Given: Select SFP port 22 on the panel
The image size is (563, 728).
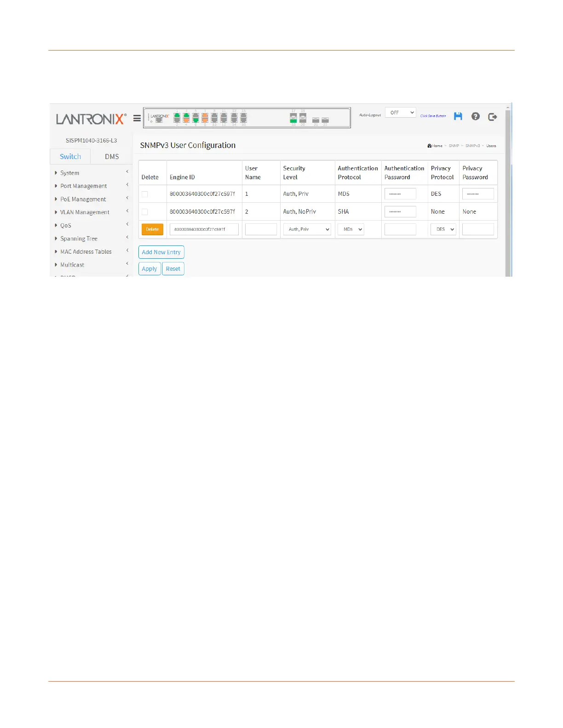Looking at the screenshot, I should click(325, 120).
